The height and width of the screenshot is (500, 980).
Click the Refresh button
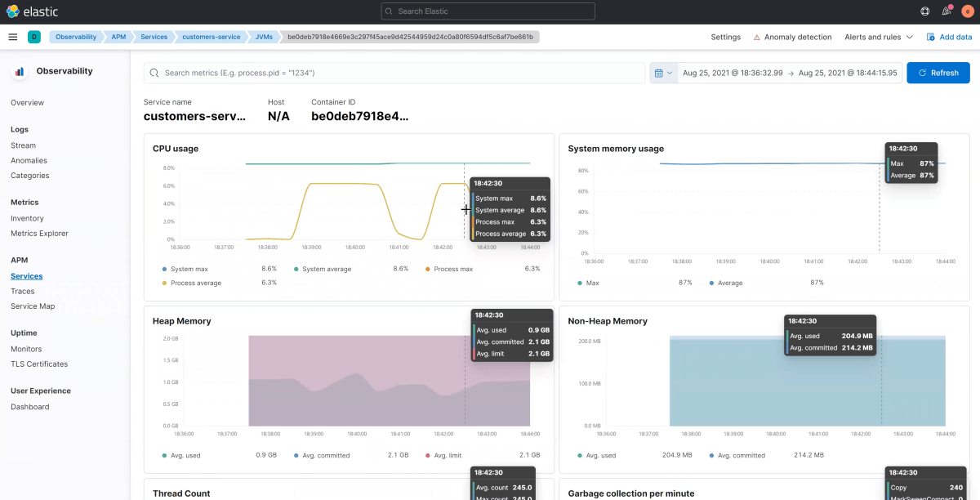point(938,73)
